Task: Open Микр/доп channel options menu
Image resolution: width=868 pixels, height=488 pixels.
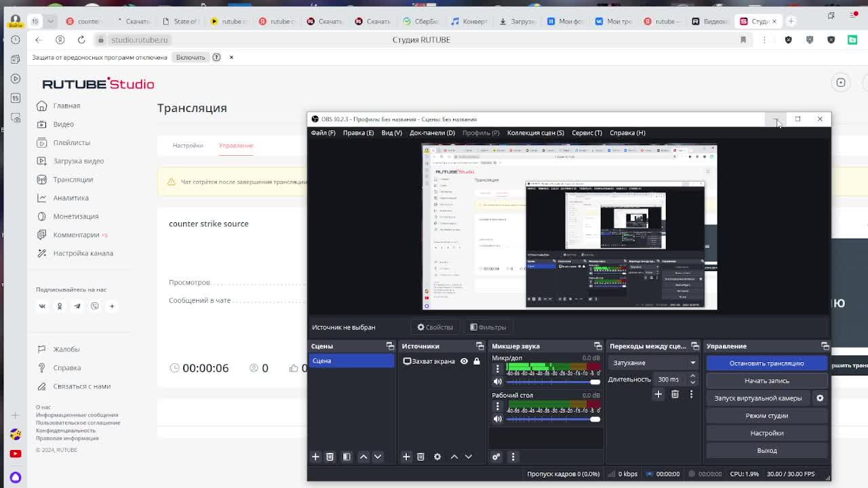Action: pos(497,369)
